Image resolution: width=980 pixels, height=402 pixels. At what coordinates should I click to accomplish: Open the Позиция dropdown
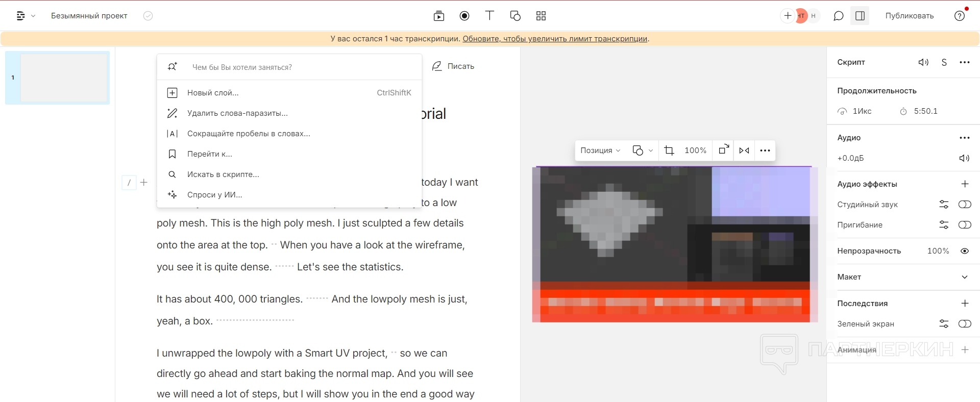[x=600, y=150]
